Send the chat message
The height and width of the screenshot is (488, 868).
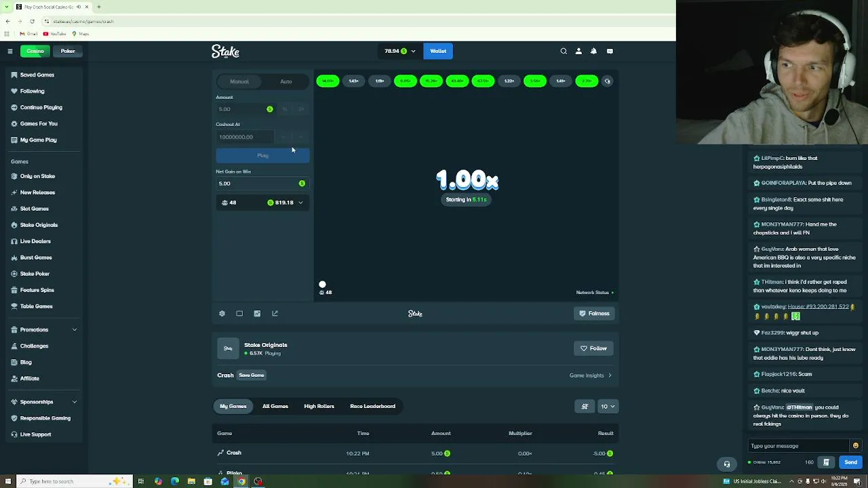tap(850, 462)
